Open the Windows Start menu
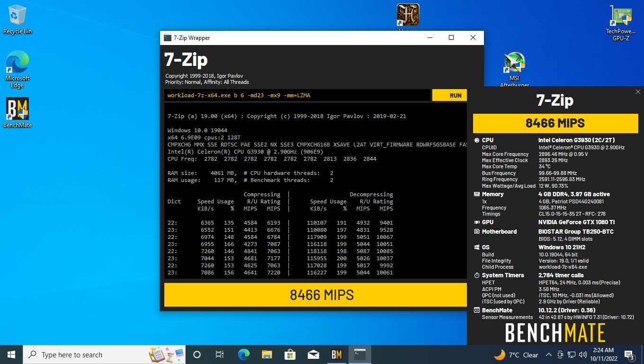644x364 pixels. pos(11,355)
